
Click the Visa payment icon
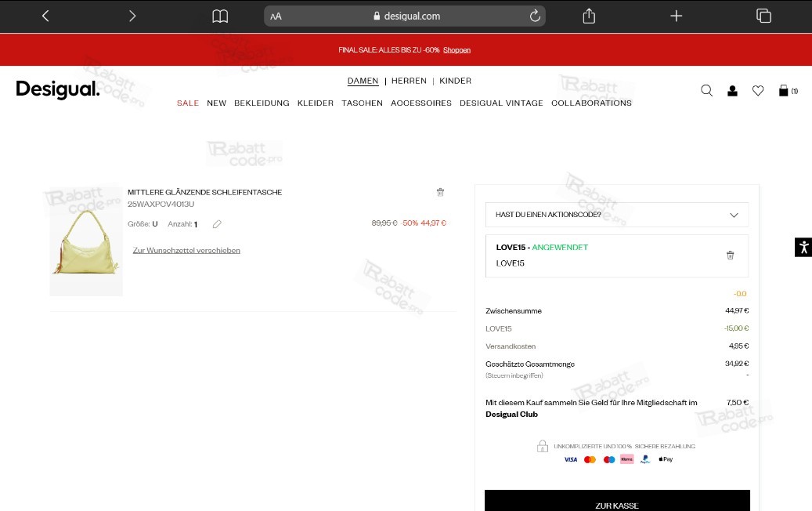click(571, 459)
